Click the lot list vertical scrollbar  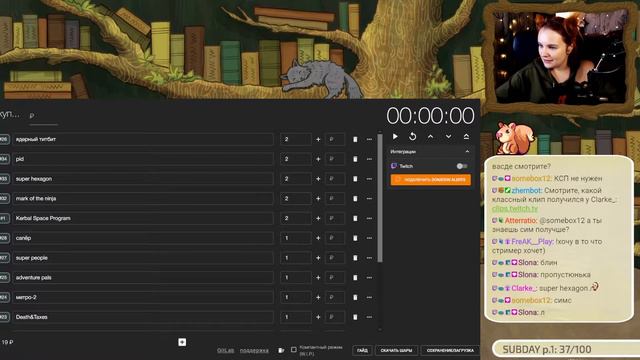pyautogui.click(x=380, y=198)
